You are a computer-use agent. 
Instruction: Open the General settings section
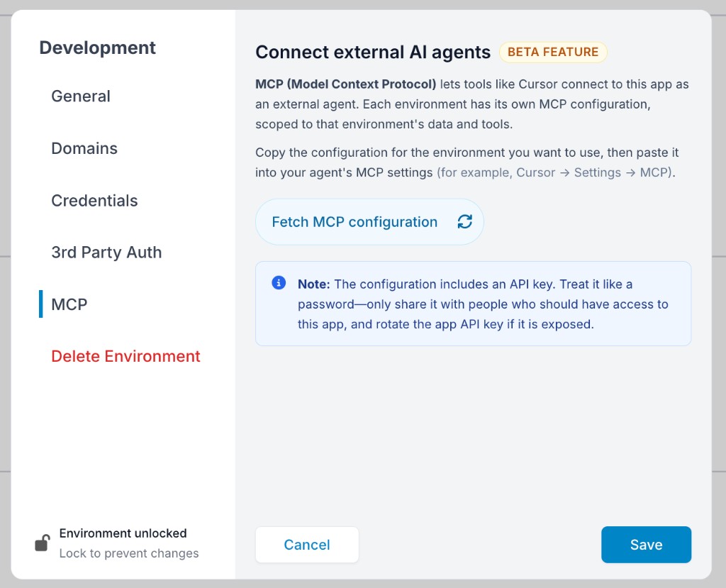point(81,96)
